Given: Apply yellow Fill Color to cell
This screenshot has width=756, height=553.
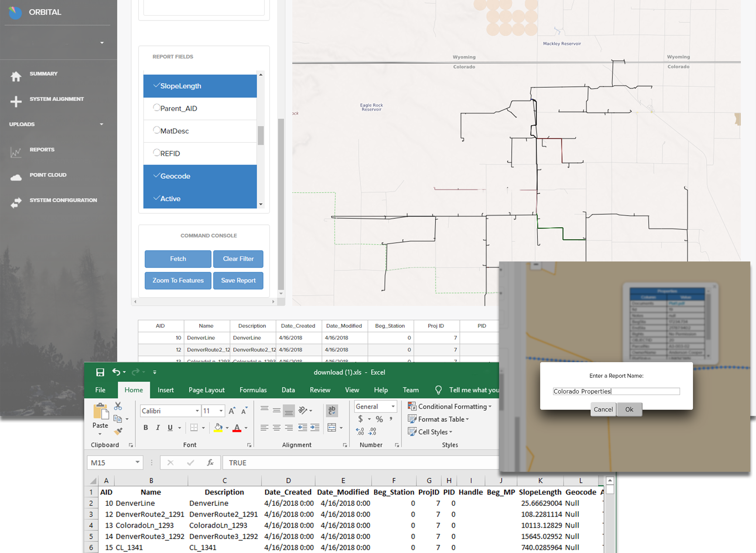Looking at the screenshot, I should coord(218,428).
